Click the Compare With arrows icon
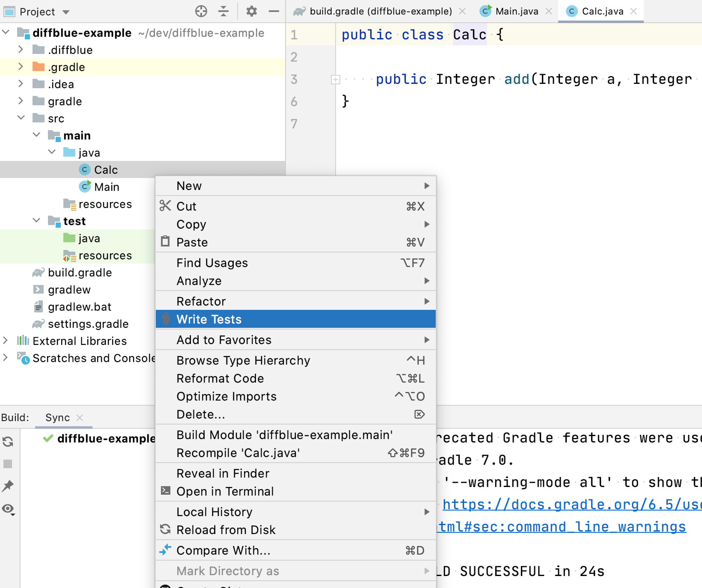This screenshot has height=588, width=702. pos(165,550)
